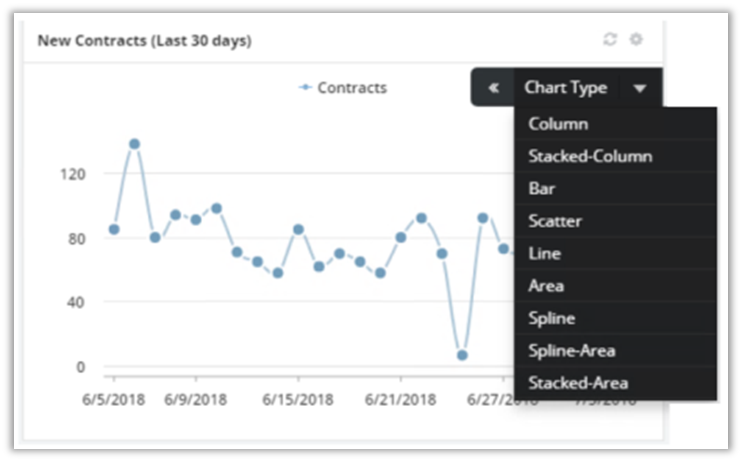
Task: Click the refresh icon in widget header
Action: [610, 40]
